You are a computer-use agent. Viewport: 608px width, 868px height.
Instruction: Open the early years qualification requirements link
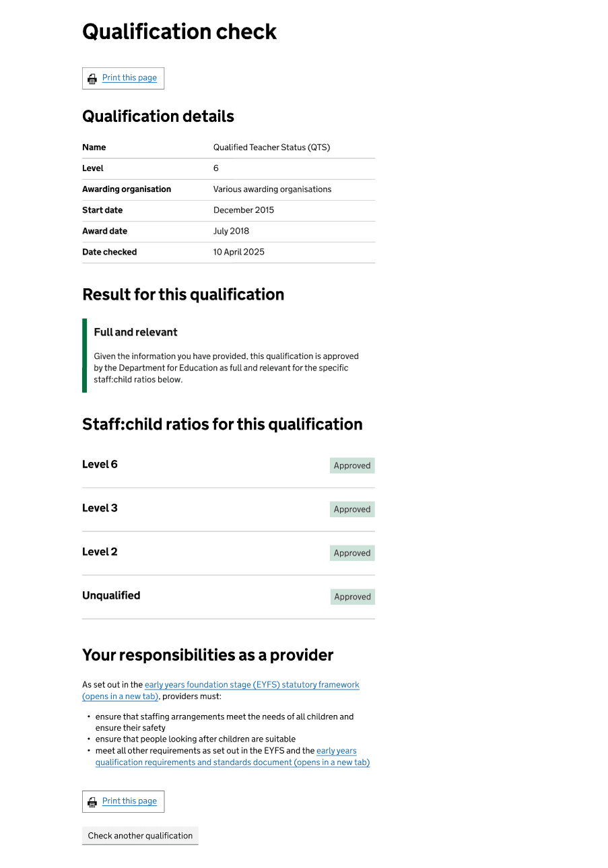click(232, 762)
